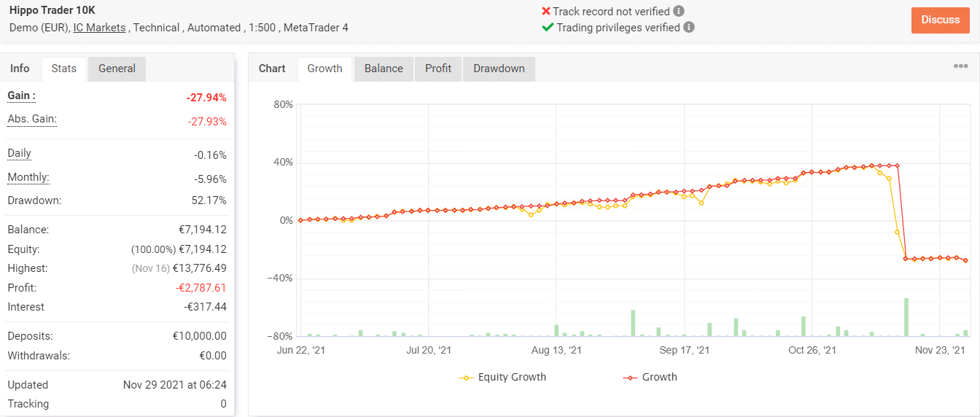Click the last red growth data point
Viewport: 980px width, 417px height.
pos(966,260)
